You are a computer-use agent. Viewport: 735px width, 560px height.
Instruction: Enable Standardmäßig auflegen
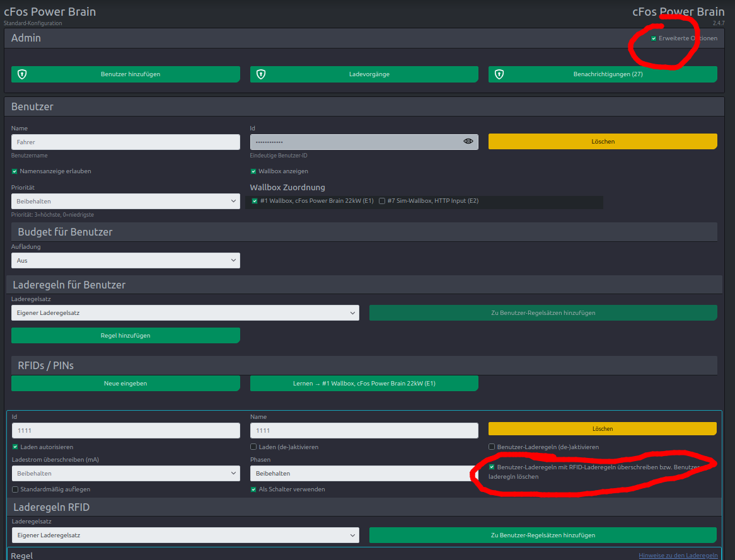[x=15, y=489]
